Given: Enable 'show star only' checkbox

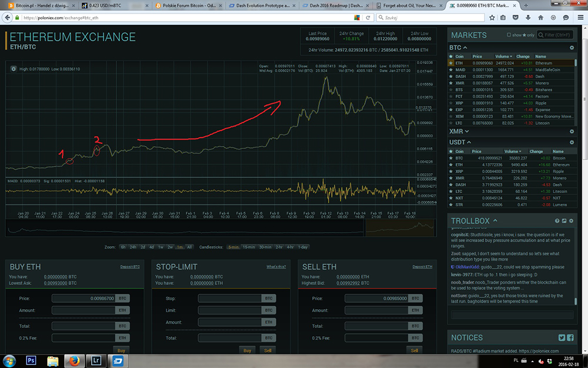Looking at the screenshot, I should [x=509, y=35].
